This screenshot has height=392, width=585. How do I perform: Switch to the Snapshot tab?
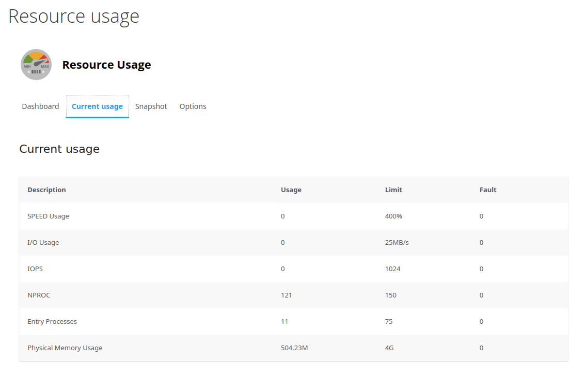click(151, 106)
